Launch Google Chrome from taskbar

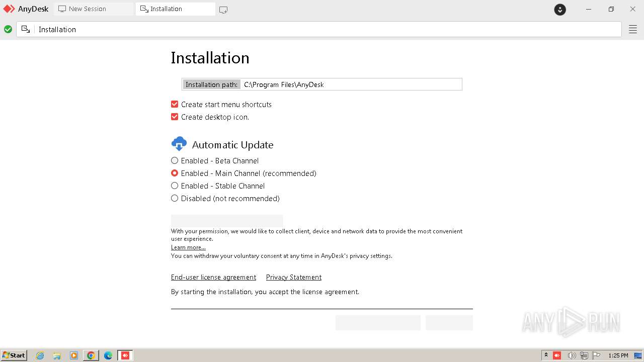click(91, 355)
